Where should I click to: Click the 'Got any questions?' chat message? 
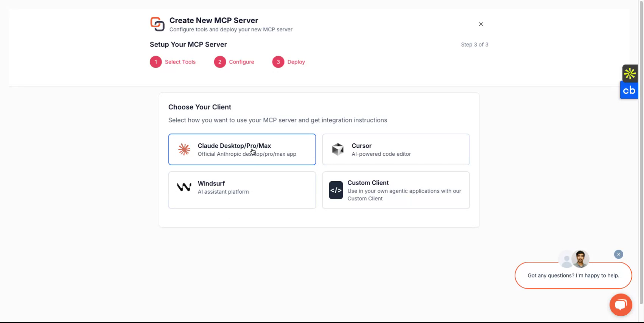pos(573,275)
